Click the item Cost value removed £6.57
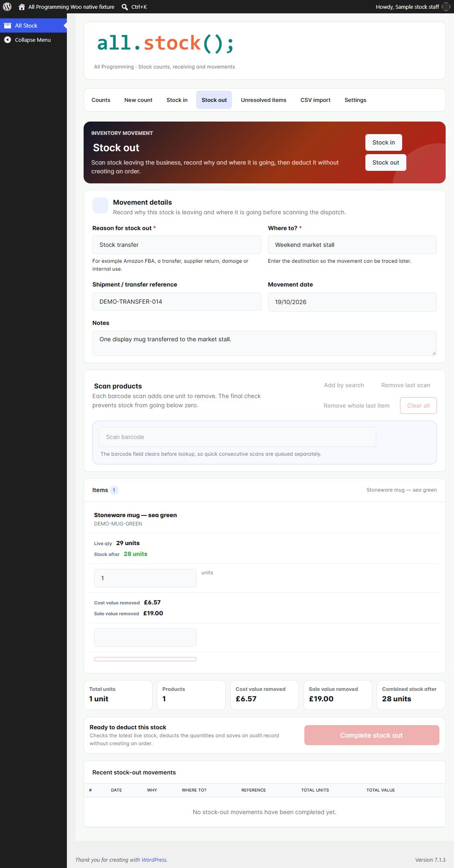 pyautogui.click(x=152, y=602)
